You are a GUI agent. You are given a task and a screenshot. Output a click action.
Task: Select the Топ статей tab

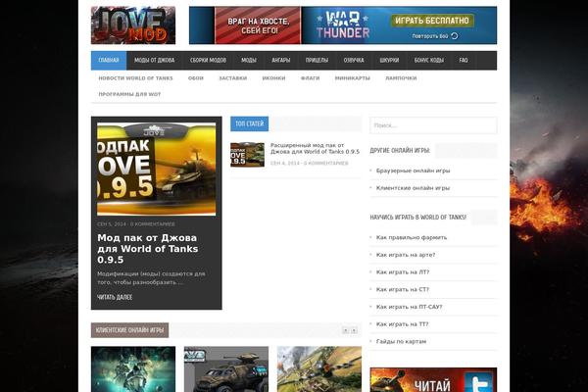pos(249,123)
